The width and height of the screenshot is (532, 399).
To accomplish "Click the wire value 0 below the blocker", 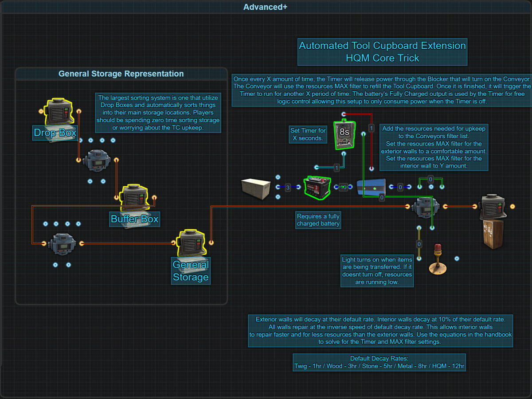I will click(x=382, y=198).
